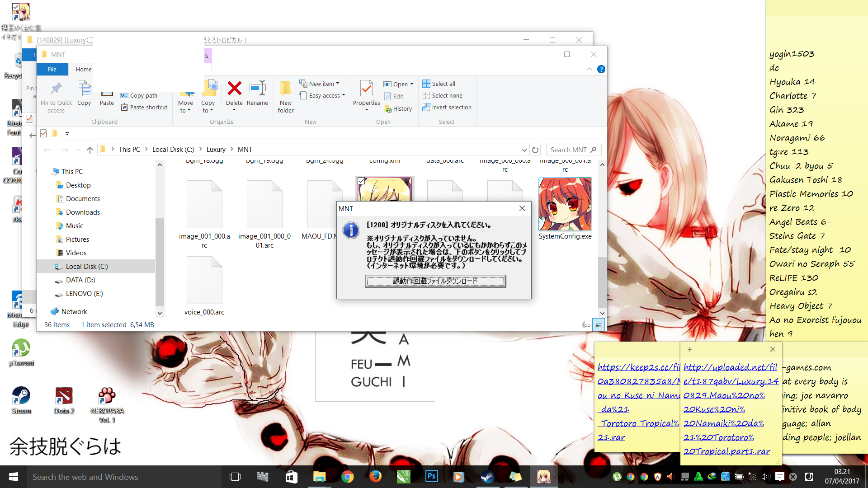Click the Edit command in the ribbon
868x488 pixels.
pyautogui.click(x=394, y=96)
